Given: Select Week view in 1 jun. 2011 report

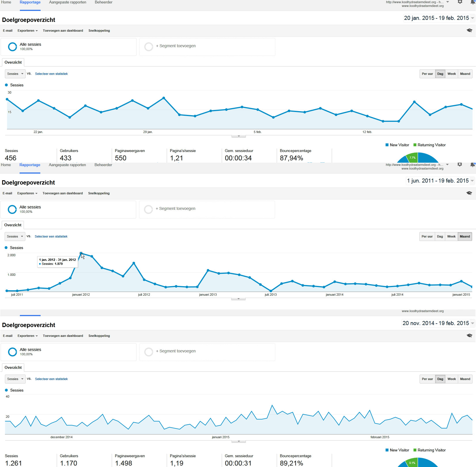Looking at the screenshot, I should [x=451, y=237].
